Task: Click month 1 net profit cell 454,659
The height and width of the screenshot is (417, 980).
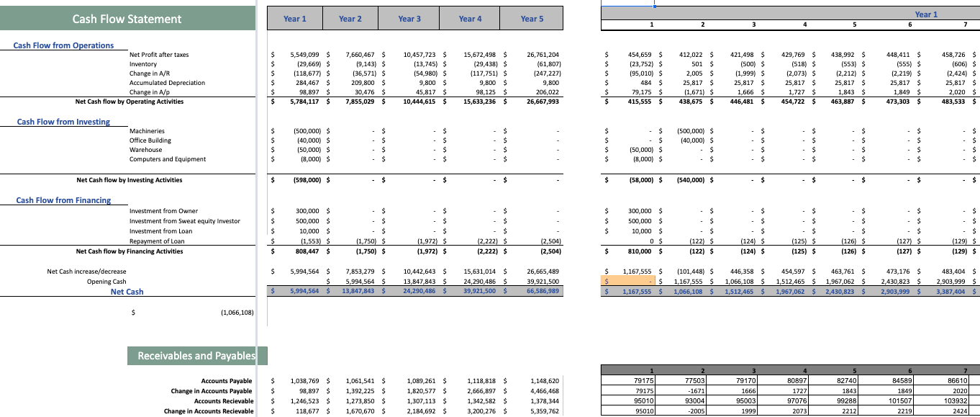Action: [640, 55]
